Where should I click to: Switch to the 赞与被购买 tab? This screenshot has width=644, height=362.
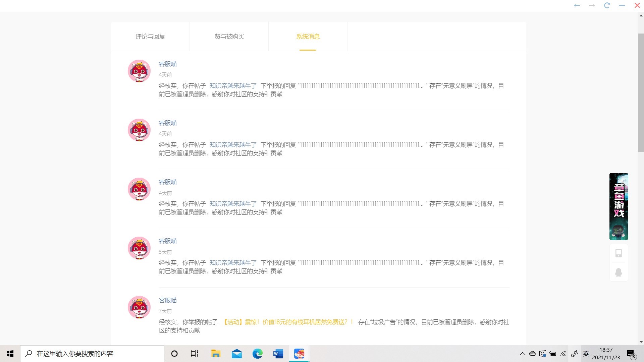coord(229,37)
